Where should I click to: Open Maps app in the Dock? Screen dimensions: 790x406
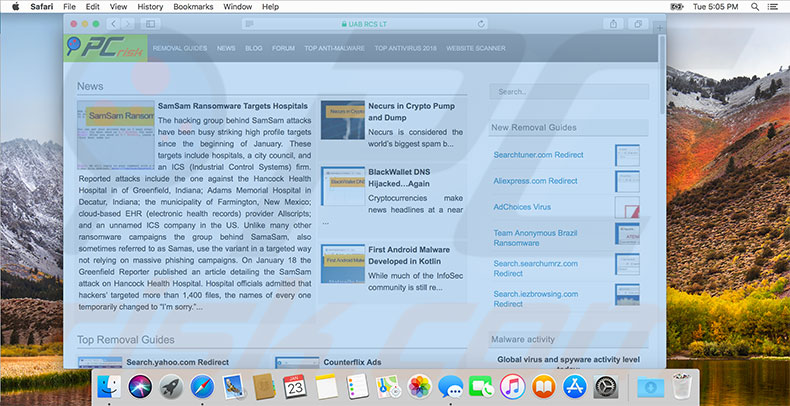pos(388,387)
